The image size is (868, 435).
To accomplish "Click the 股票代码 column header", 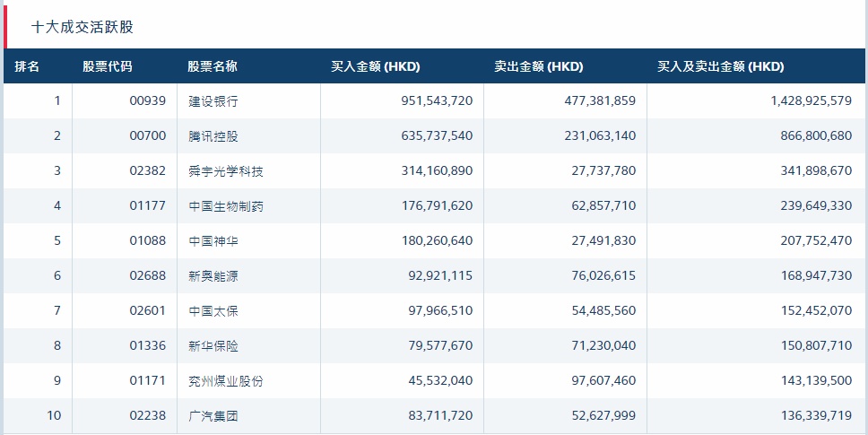I will [x=107, y=67].
